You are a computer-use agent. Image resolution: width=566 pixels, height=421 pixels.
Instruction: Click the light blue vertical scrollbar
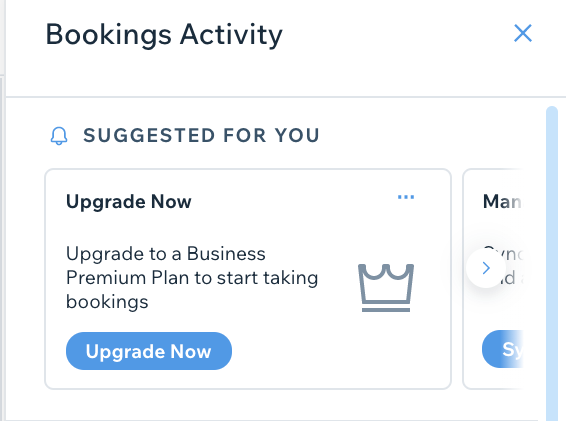(x=552, y=264)
